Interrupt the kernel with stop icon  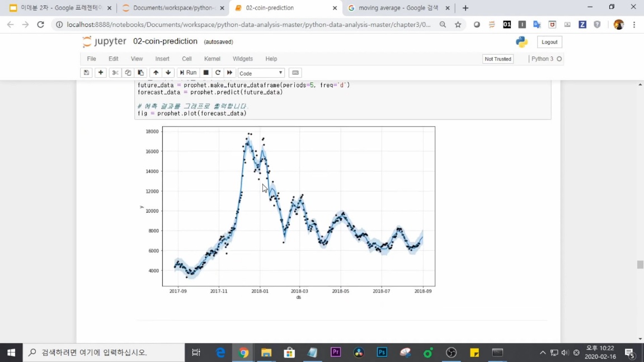[206, 73]
